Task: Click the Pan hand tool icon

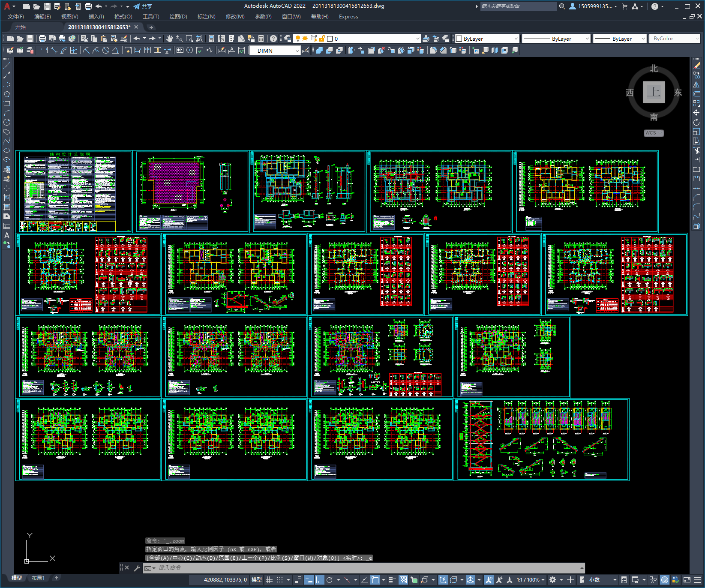Action: point(170,39)
